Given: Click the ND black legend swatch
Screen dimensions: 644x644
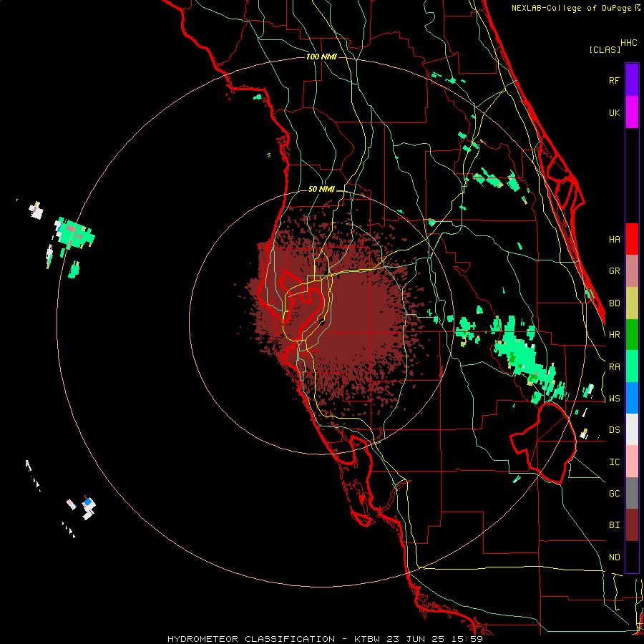Looking at the screenshot, I should [x=632, y=557].
